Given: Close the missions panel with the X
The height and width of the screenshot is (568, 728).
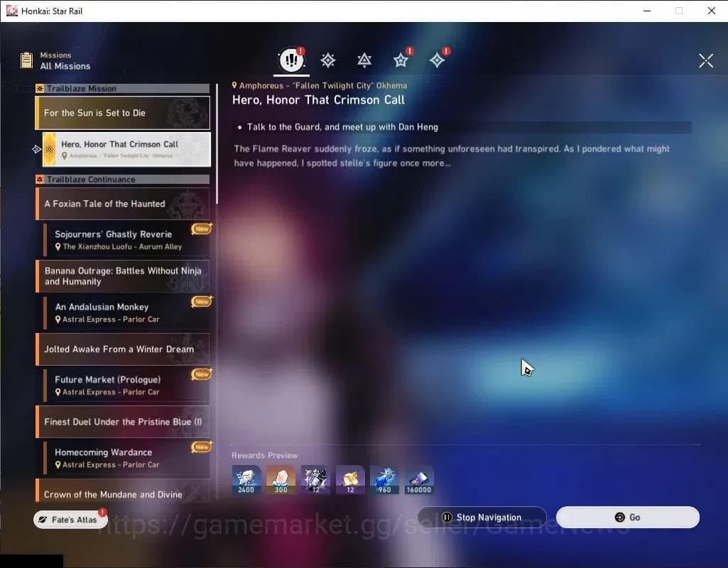Looking at the screenshot, I should (x=706, y=60).
